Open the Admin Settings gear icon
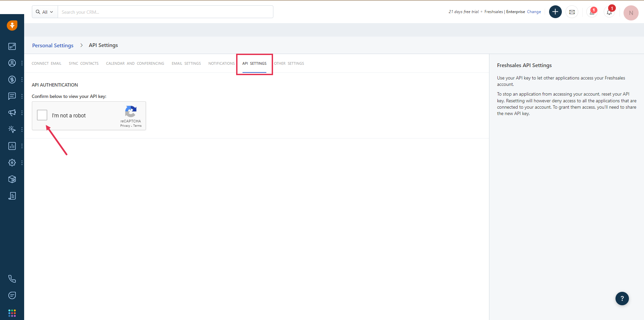644x320 pixels. (12, 163)
